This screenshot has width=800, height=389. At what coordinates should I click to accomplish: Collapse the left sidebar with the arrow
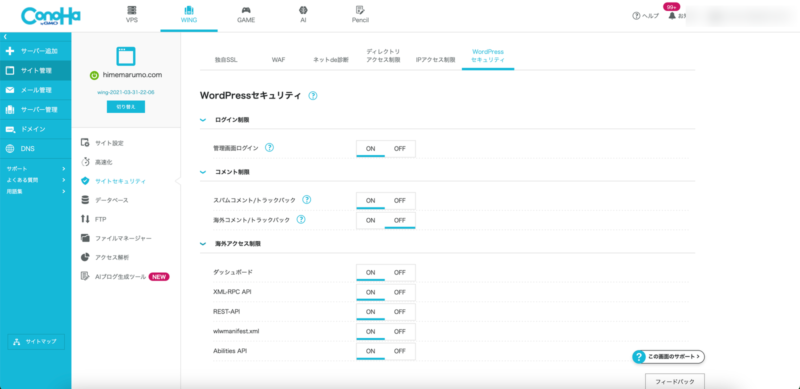5,37
